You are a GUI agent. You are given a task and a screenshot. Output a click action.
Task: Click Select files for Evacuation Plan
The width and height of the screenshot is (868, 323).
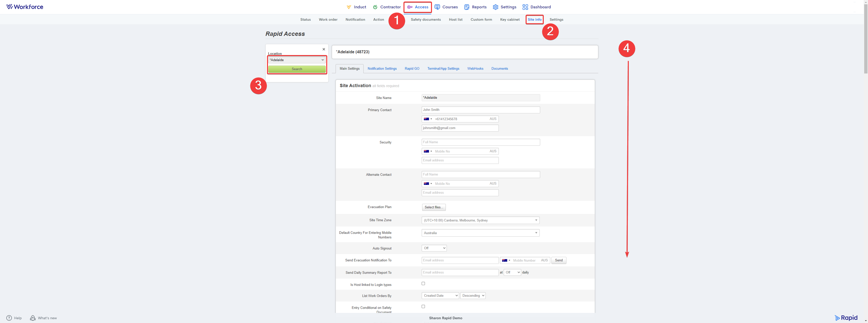(434, 207)
